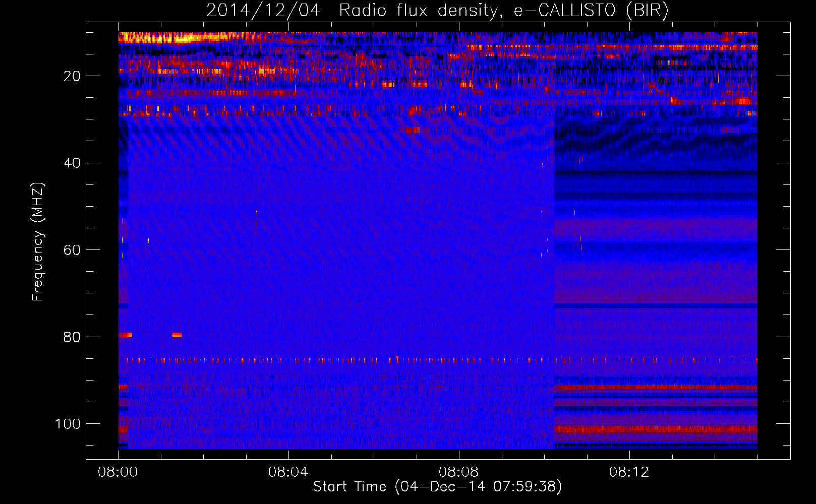Click the '20' frequency tick label

pos(72,76)
